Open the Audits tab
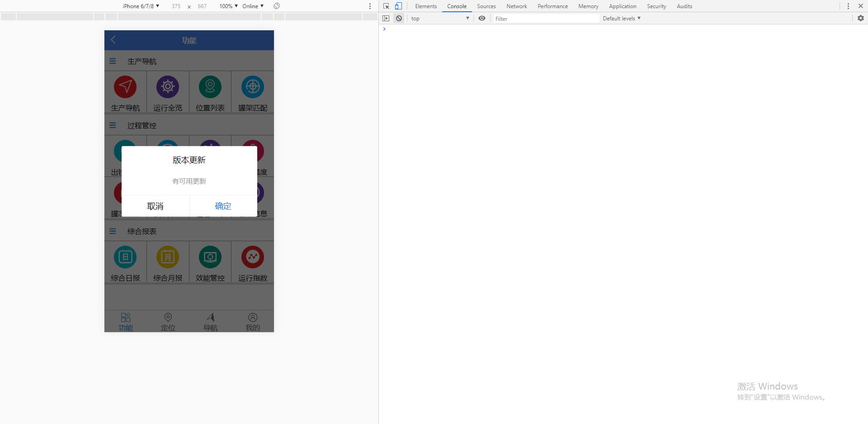 pyautogui.click(x=684, y=6)
